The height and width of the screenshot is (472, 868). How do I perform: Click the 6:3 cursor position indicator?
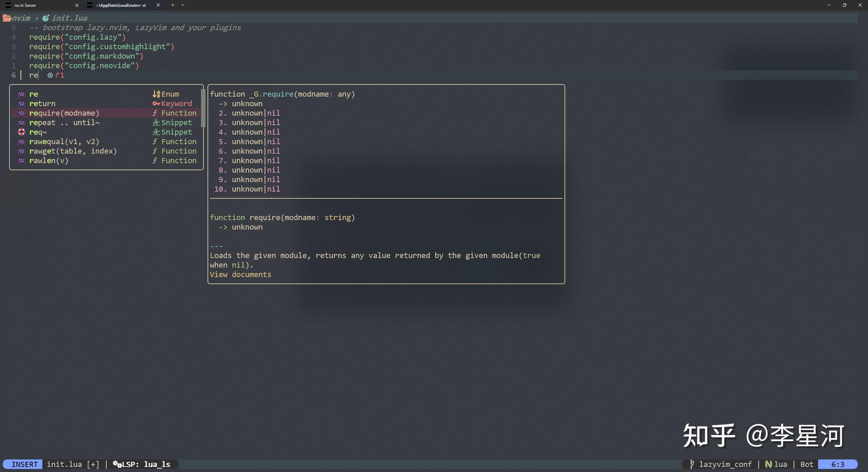click(837, 464)
